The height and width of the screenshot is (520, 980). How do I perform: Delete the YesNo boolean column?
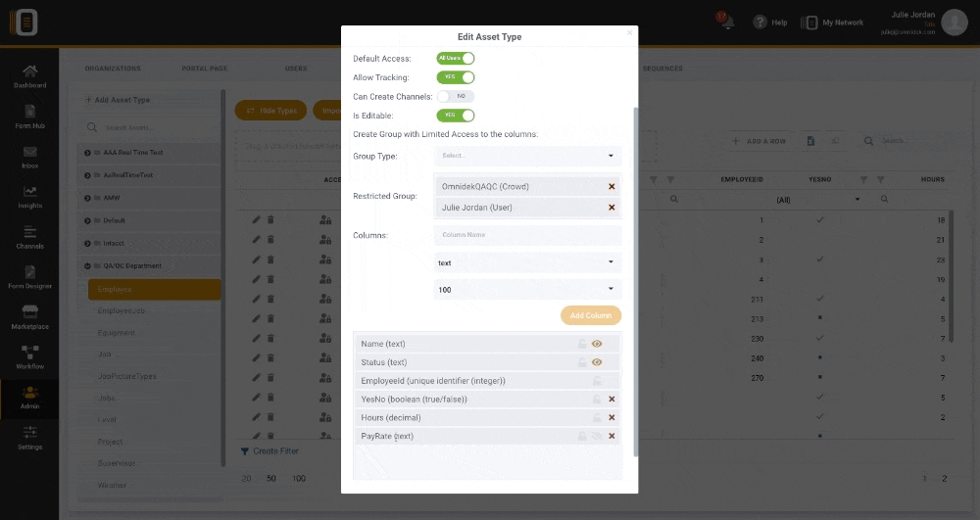click(x=612, y=400)
